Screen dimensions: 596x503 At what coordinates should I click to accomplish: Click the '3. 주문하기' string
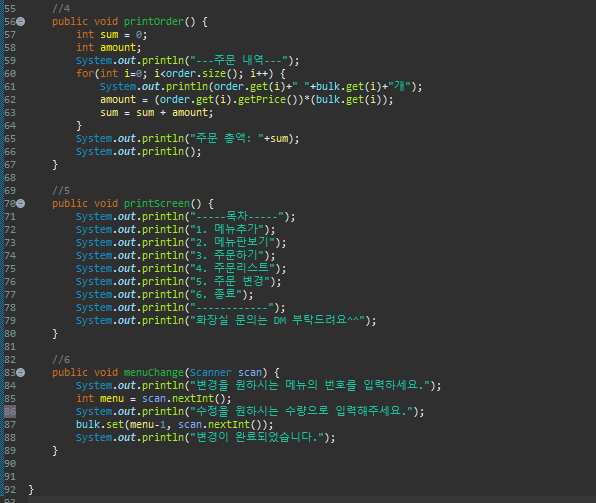227,255
